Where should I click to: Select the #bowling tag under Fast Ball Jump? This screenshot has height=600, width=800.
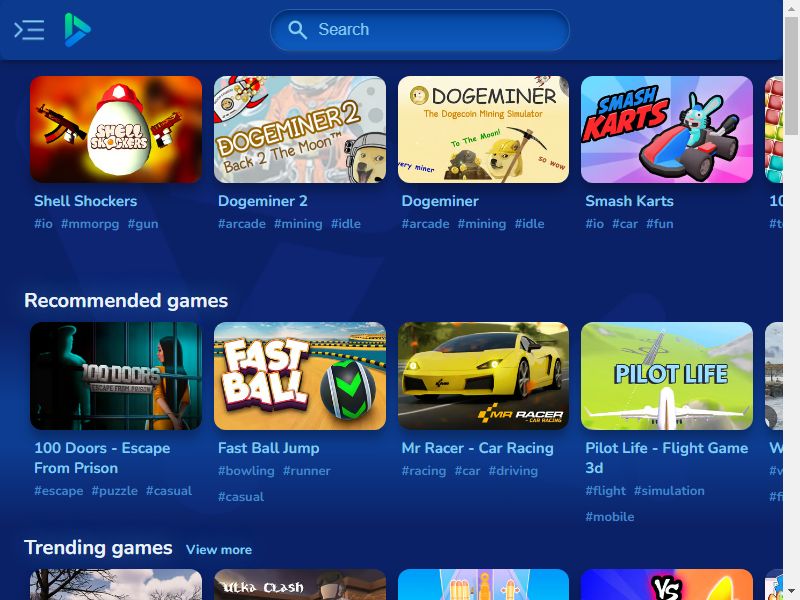coord(246,471)
